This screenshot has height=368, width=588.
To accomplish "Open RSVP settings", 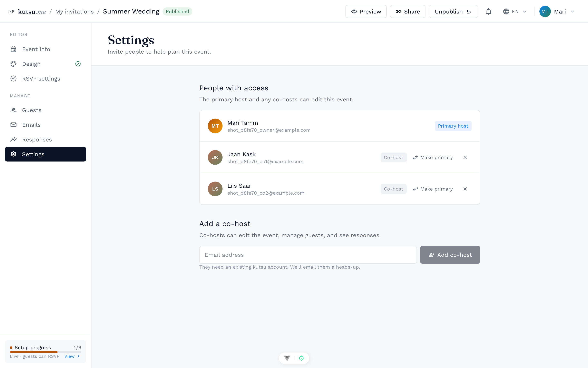I will (46, 79).
